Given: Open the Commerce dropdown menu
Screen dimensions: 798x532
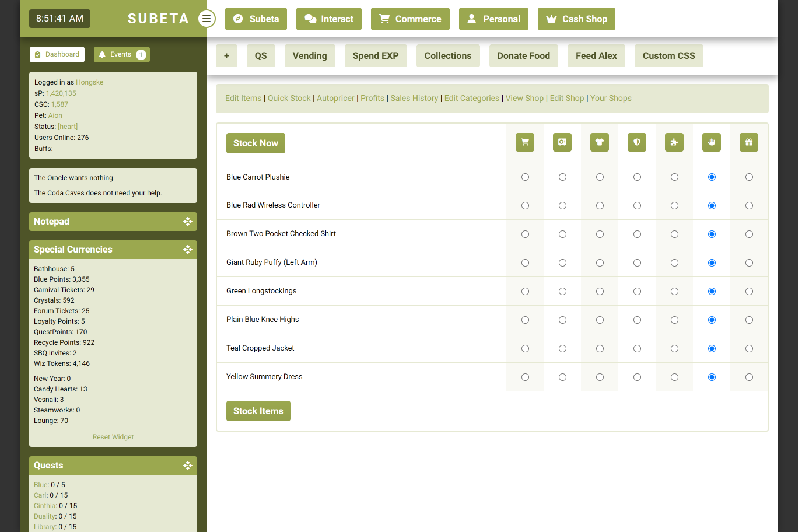Looking at the screenshot, I should coord(410,19).
